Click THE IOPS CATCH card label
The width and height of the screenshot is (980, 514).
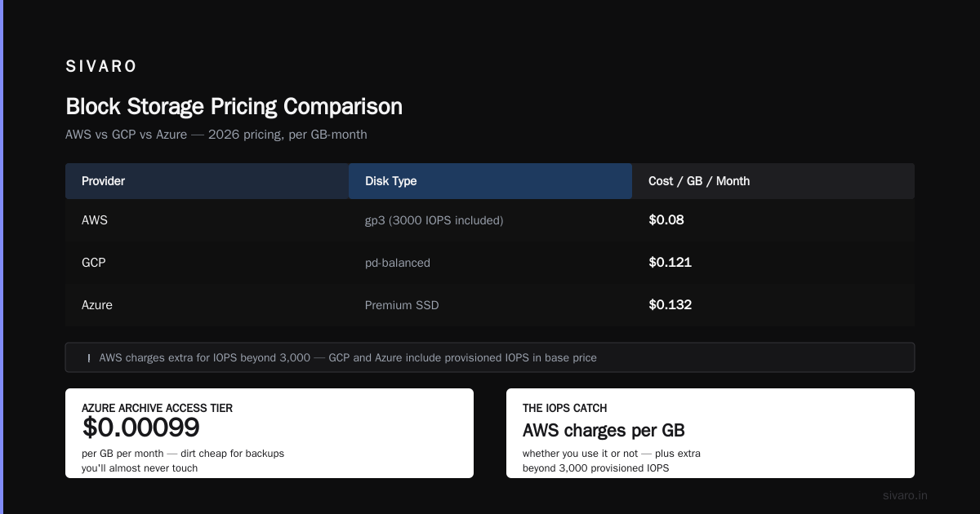coord(564,408)
